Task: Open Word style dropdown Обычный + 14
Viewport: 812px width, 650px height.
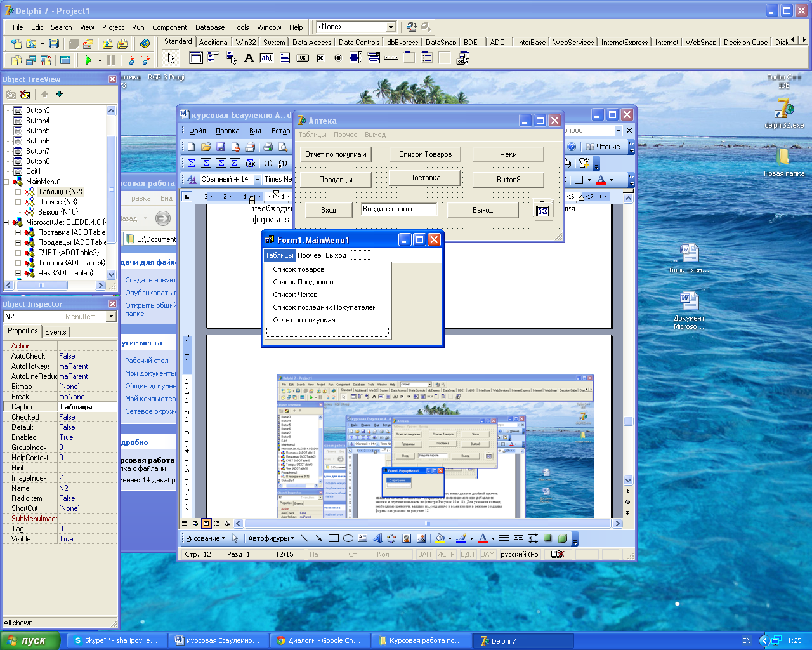Action: pos(258,180)
